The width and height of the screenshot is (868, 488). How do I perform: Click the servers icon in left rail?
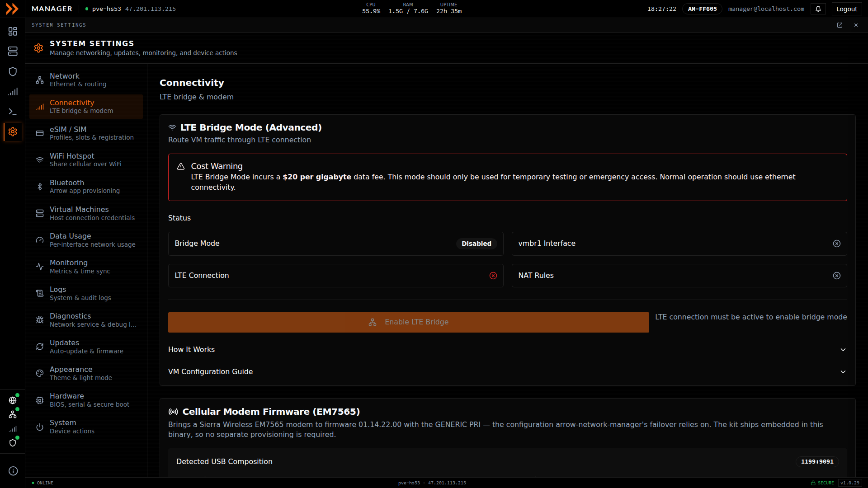tap(13, 52)
